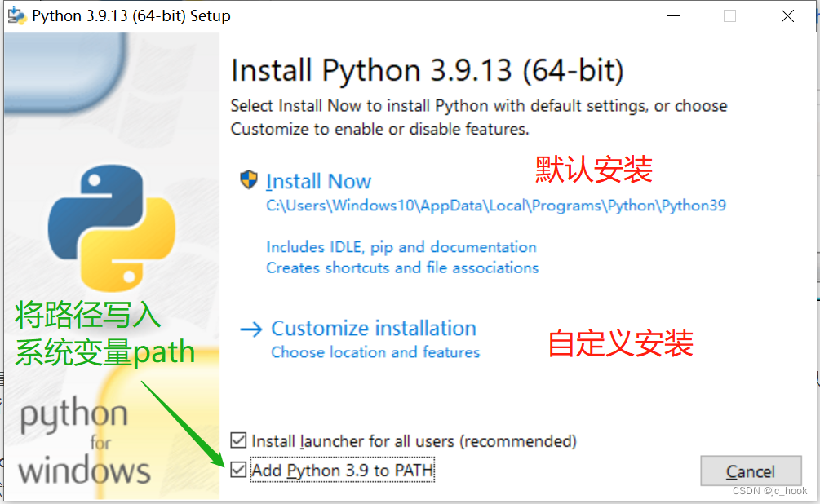
Task: Click the Customize installation link
Action: tap(374, 329)
